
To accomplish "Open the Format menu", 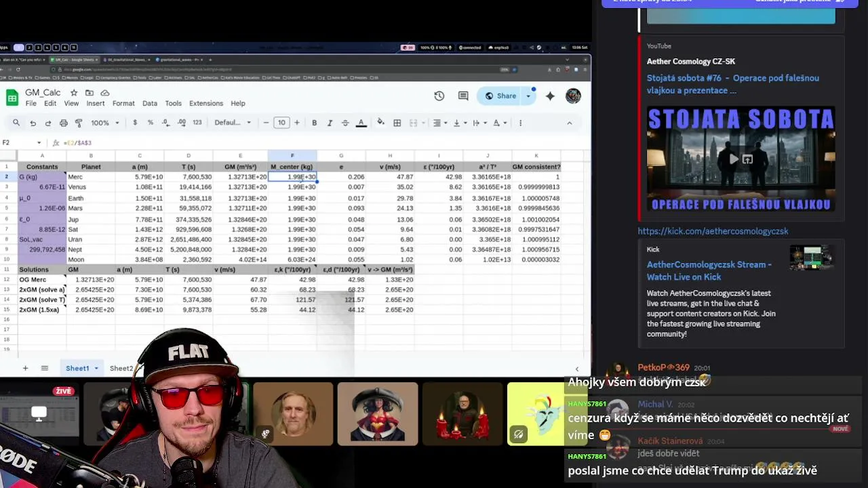I will [x=123, y=104].
